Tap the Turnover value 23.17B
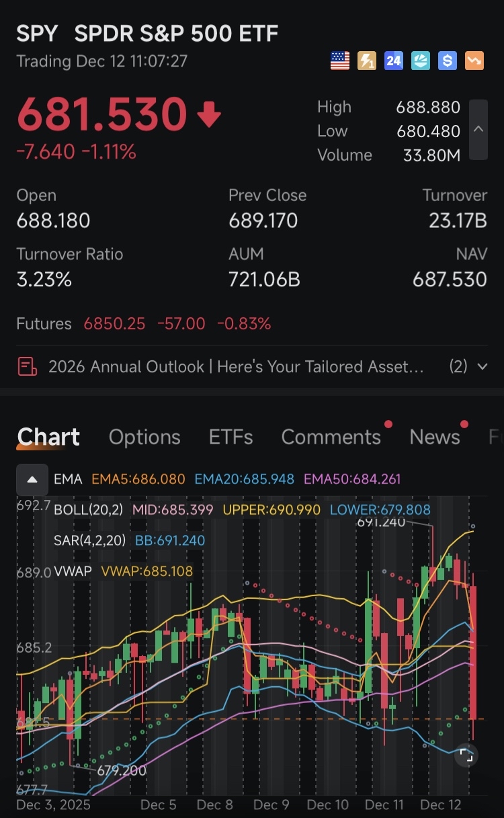The height and width of the screenshot is (818, 504). click(x=458, y=221)
